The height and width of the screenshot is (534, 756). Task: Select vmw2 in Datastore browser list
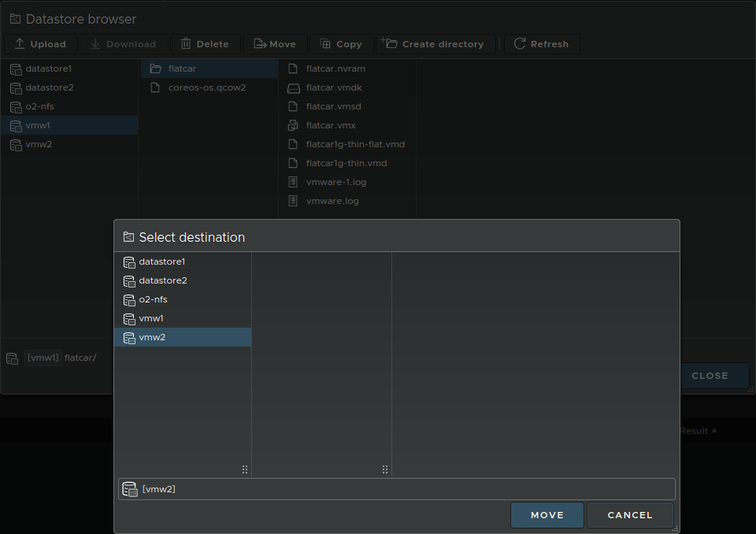pyautogui.click(x=69, y=144)
